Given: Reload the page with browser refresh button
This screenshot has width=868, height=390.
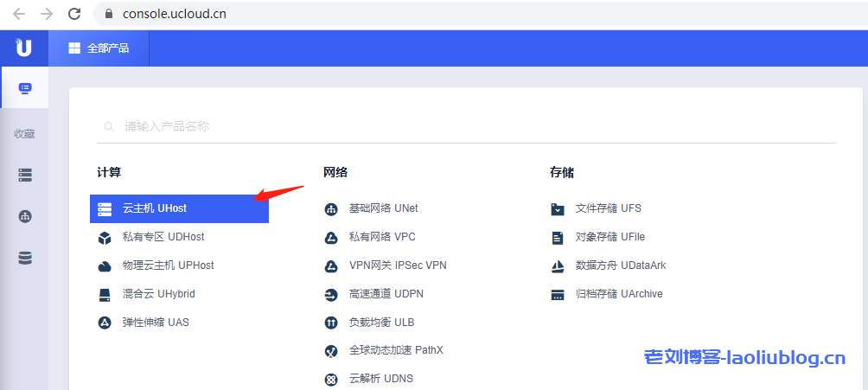Looking at the screenshot, I should pyautogui.click(x=74, y=14).
